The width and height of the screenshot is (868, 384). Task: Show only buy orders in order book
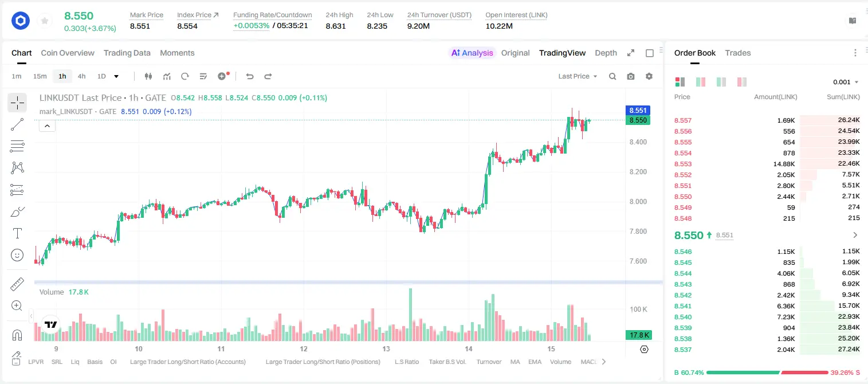(721, 82)
